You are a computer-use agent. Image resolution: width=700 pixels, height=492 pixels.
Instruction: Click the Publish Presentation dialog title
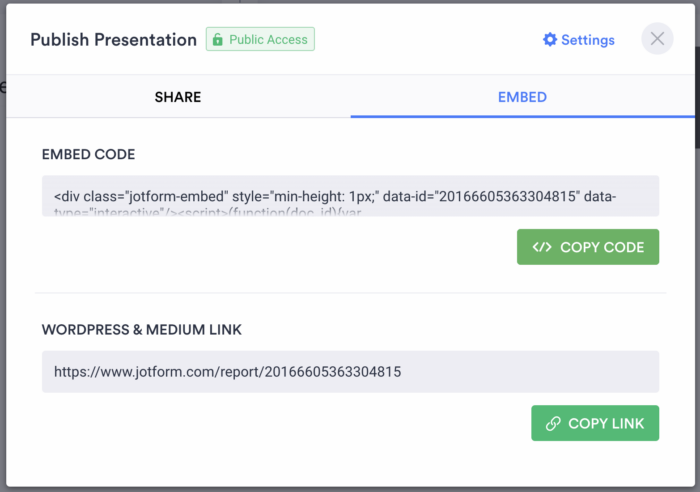click(x=113, y=40)
